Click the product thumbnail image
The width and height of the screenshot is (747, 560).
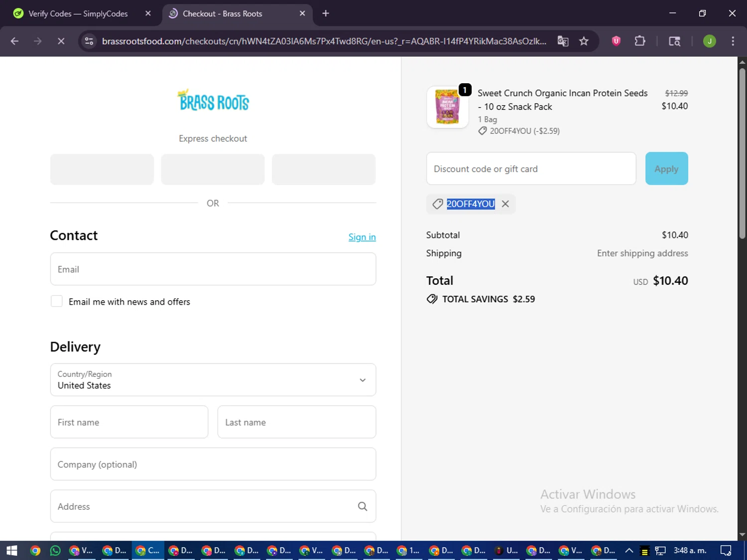click(x=447, y=107)
